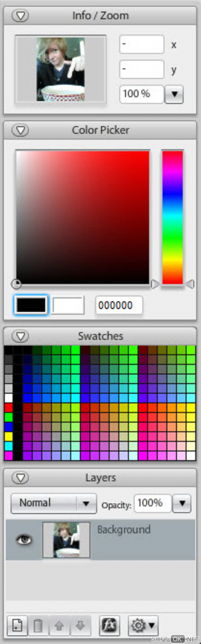This screenshot has height=644, width=201.
Task: Collapse the Color Picker panel
Action: (x=20, y=130)
